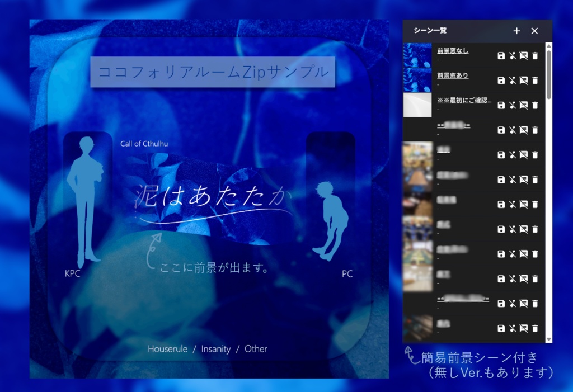This screenshot has height=392, width=573.
Task: Open the 前景窓あり scene link
Action: click(452, 75)
